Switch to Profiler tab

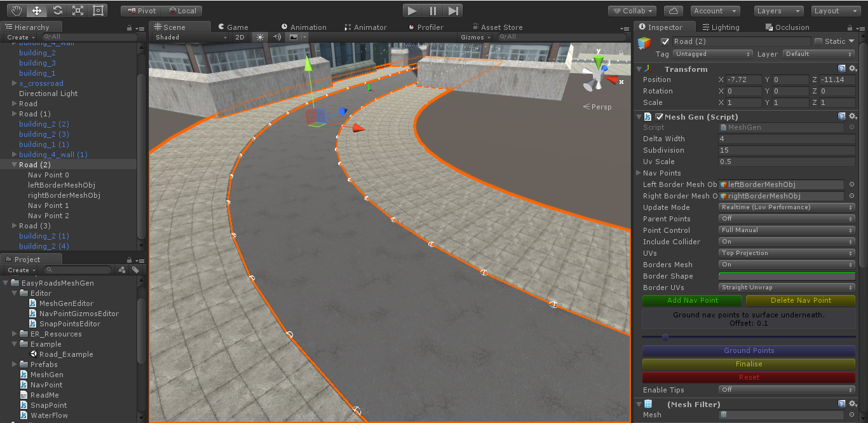(x=426, y=27)
